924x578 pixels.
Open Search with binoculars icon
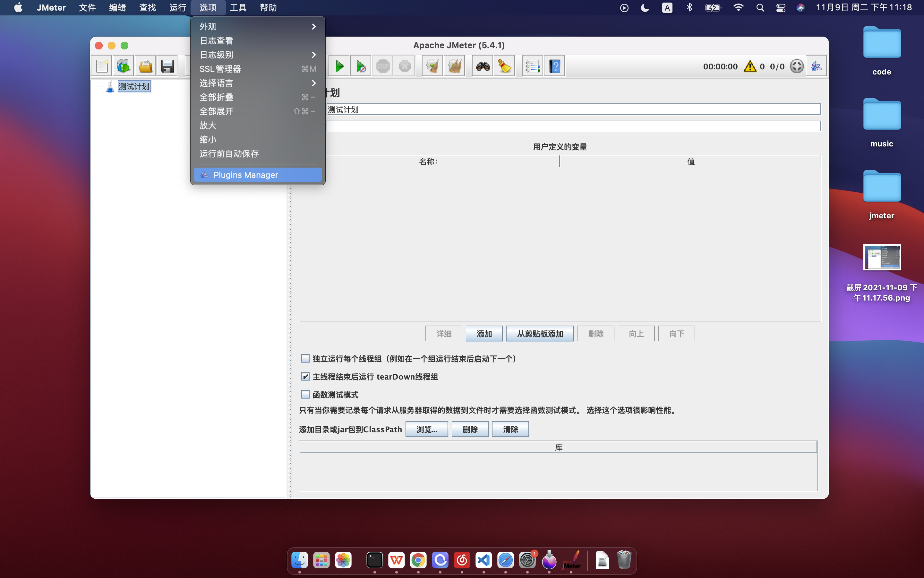(x=483, y=66)
